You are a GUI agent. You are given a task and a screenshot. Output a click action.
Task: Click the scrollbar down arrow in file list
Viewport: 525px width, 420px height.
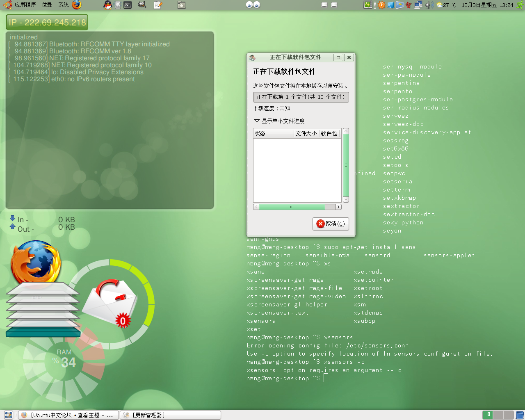click(346, 199)
